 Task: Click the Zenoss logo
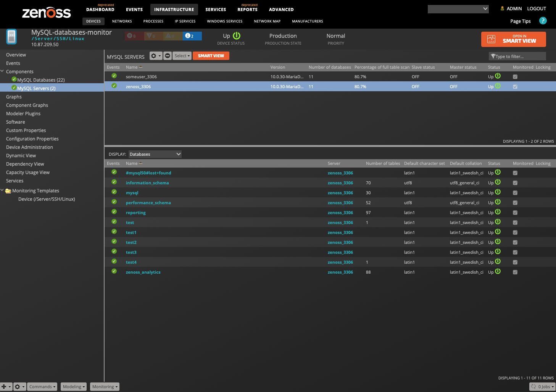pos(47,12)
